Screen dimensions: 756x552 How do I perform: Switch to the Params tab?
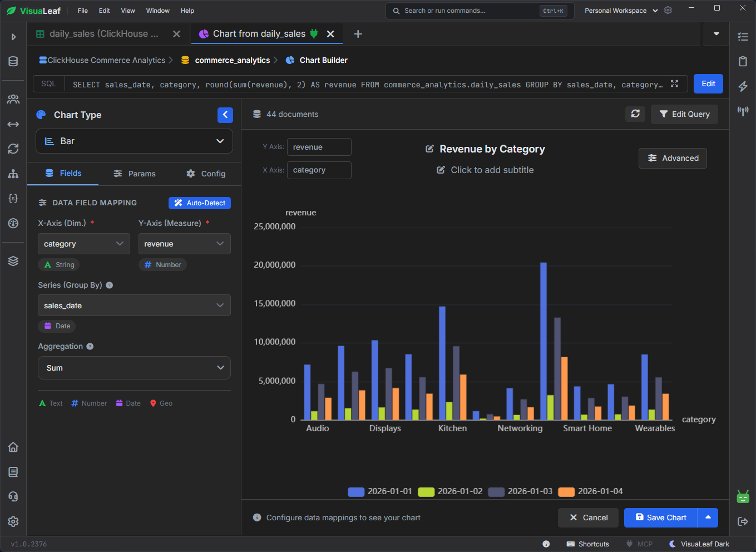point(134,174)
